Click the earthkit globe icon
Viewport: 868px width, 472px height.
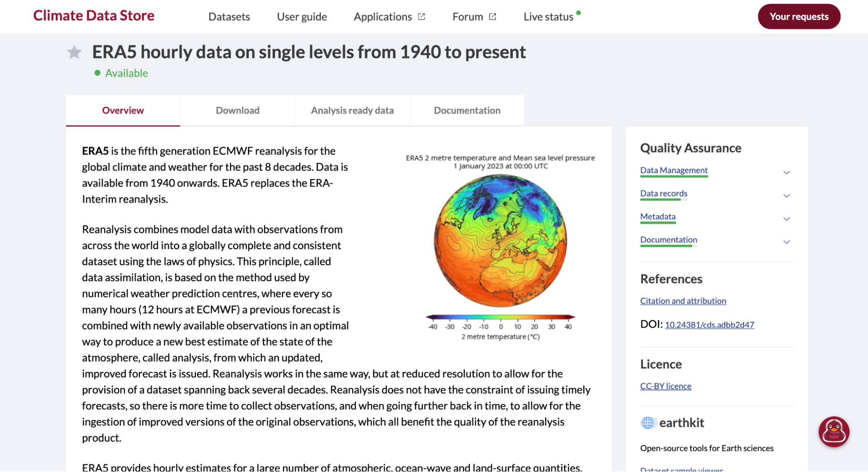(648, 423)
